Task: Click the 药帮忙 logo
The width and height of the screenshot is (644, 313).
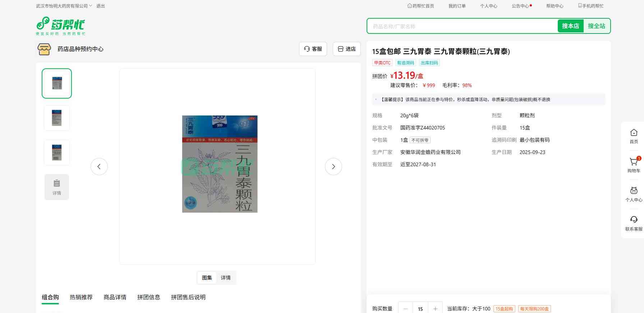Action: (x=60, y=26)
